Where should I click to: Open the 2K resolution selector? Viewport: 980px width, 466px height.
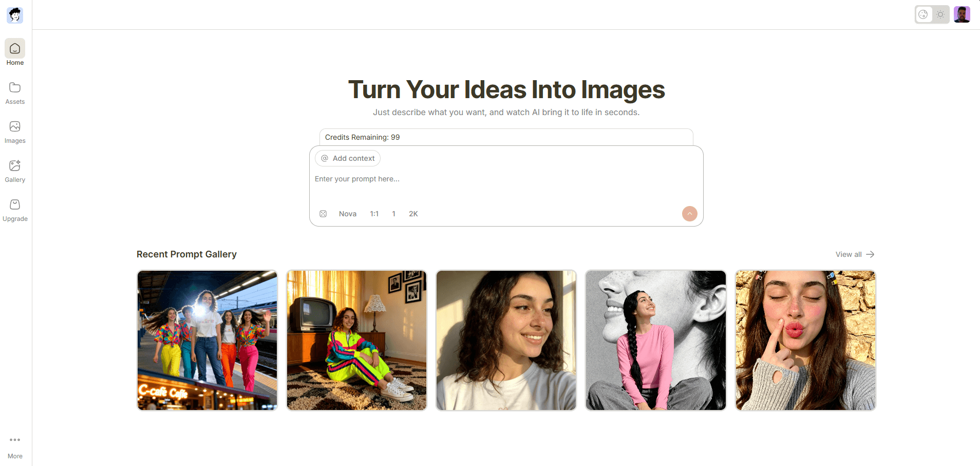coord(413,214)
